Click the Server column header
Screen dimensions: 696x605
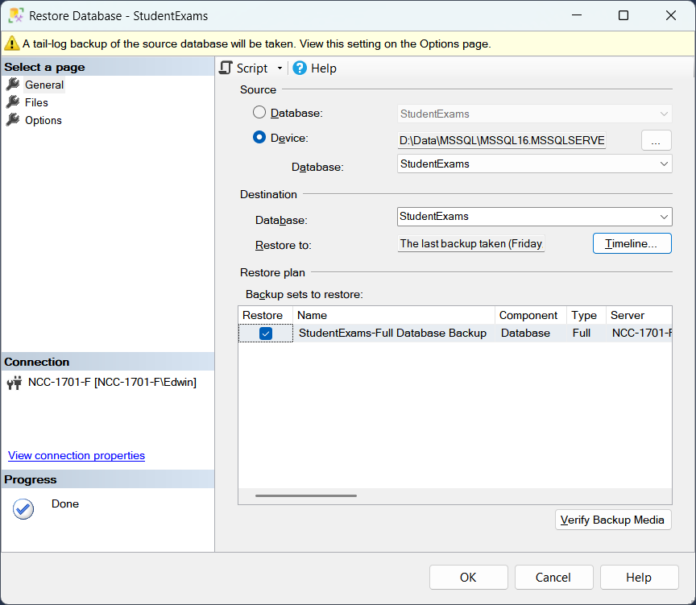639,315
